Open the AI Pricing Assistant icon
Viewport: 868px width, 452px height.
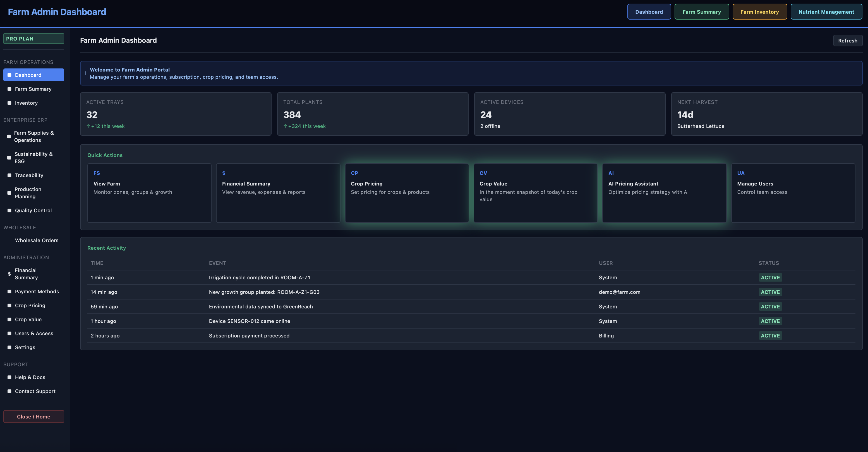[x=612, y=173]
